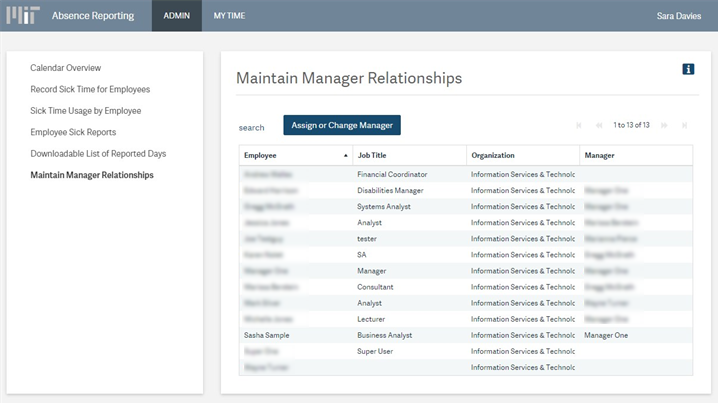718x403 pixels.
Task: Open the info help icon
Action: pyautogui.click(x=688, y=69)
